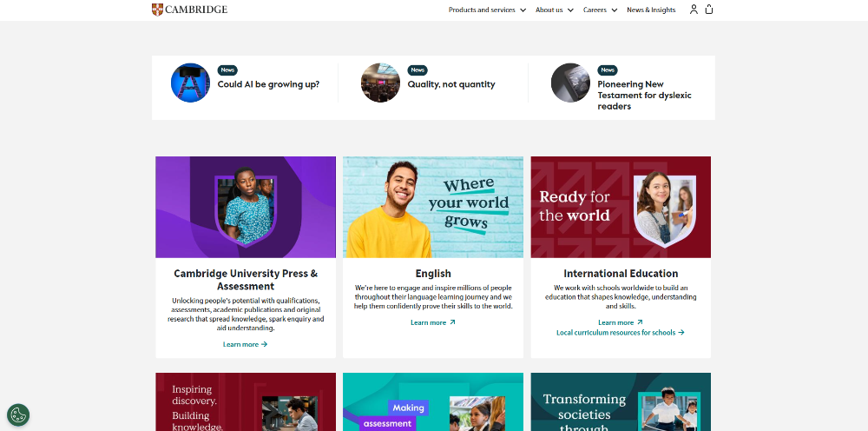
Task: Click arrow icon after Press & Assessment Learn more
Action: [x=264, y=344]
